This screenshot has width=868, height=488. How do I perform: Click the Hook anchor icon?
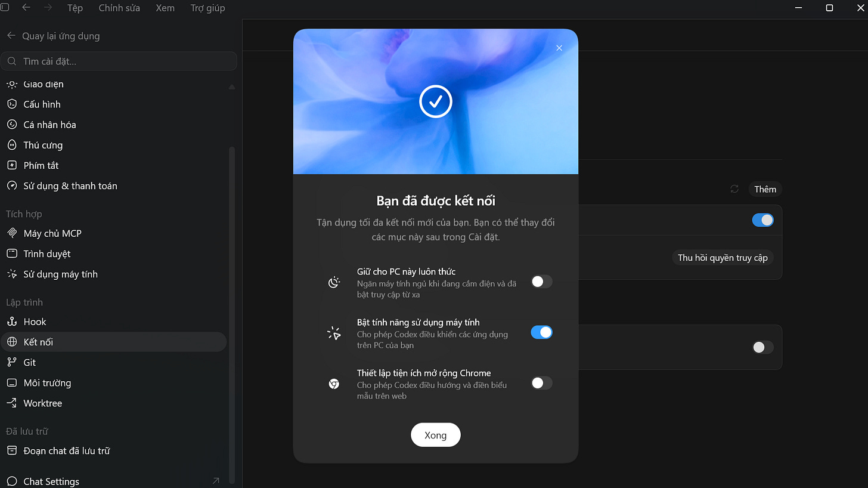[12, 322]
